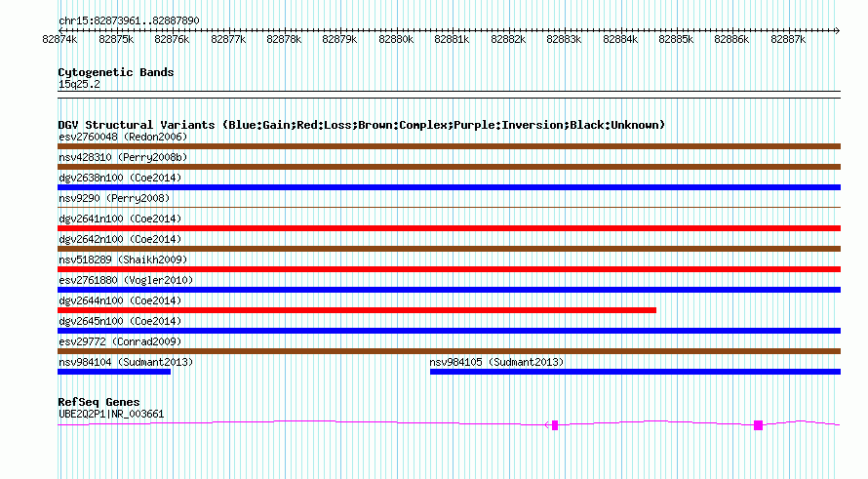Screen dimensions: 868x479
Task: Open dgv2641n100 (Coe2014) variant label
Action: click(120, 219)
